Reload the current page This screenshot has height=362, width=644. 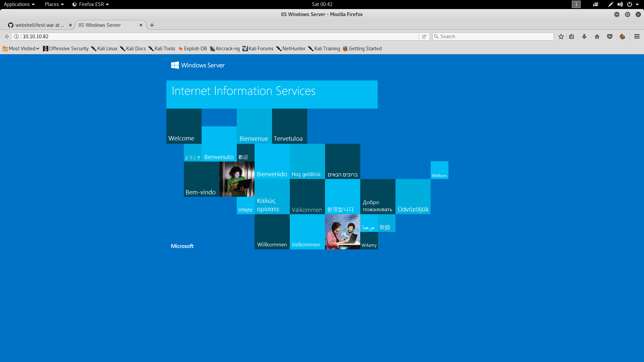click(424, 36)
